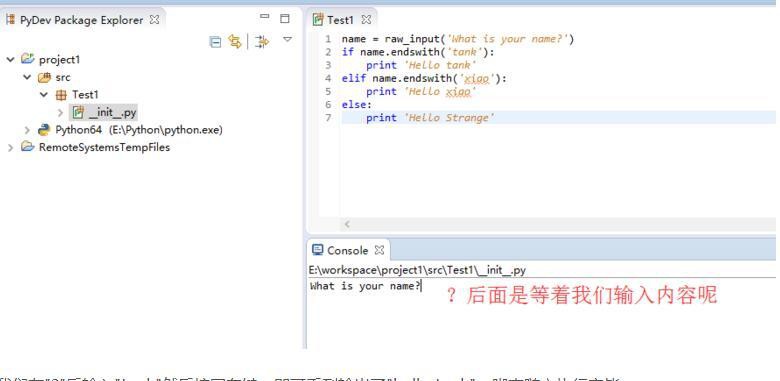Collapse the src folder node
Image resolution: width=780 pixels, height=381 pixels.
[27, 78]
